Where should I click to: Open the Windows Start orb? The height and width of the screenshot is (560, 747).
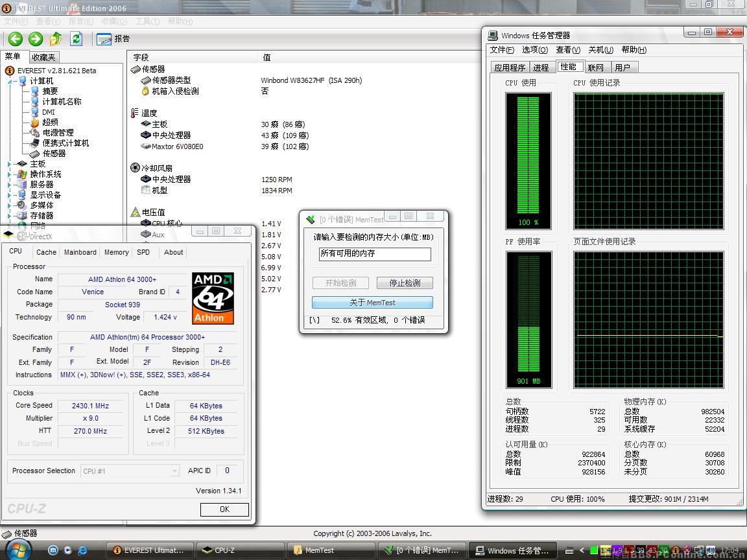19,550
